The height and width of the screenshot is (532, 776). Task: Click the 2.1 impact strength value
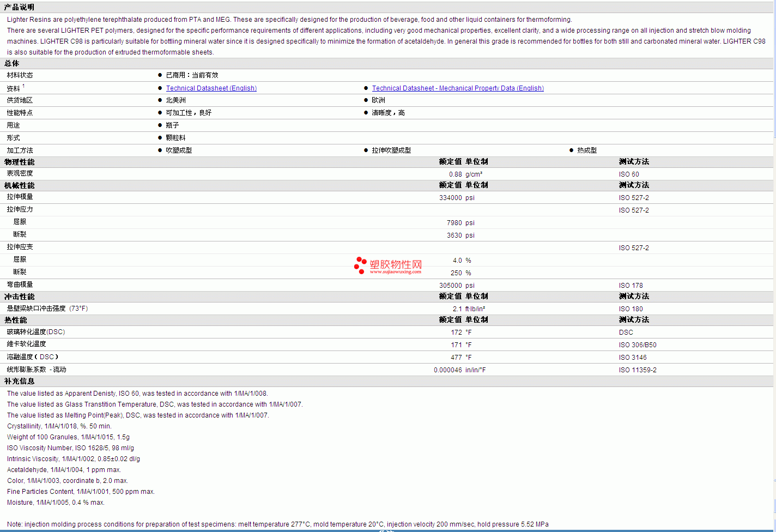click(457, 309)
